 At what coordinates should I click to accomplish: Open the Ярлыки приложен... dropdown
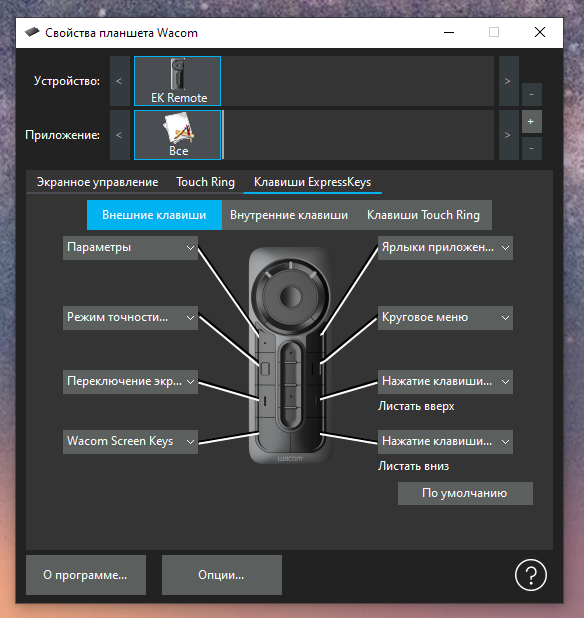click(445, 248)
